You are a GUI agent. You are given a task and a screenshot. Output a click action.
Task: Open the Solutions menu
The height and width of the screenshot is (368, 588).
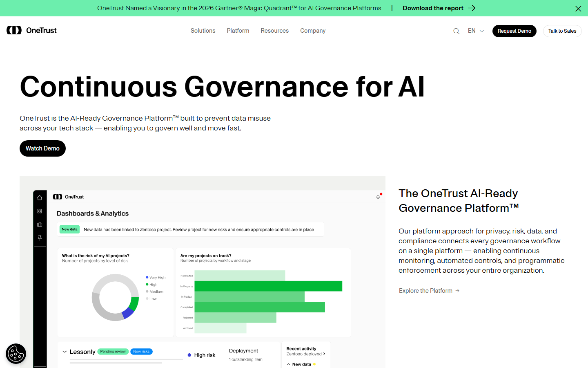click(x=203, y=31)
